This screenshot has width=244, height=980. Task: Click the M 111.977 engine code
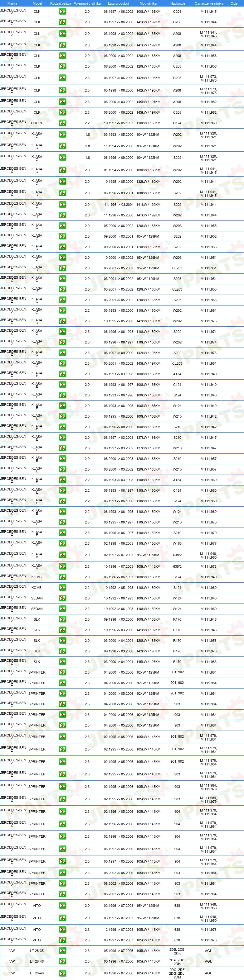[x=208, y=544]
